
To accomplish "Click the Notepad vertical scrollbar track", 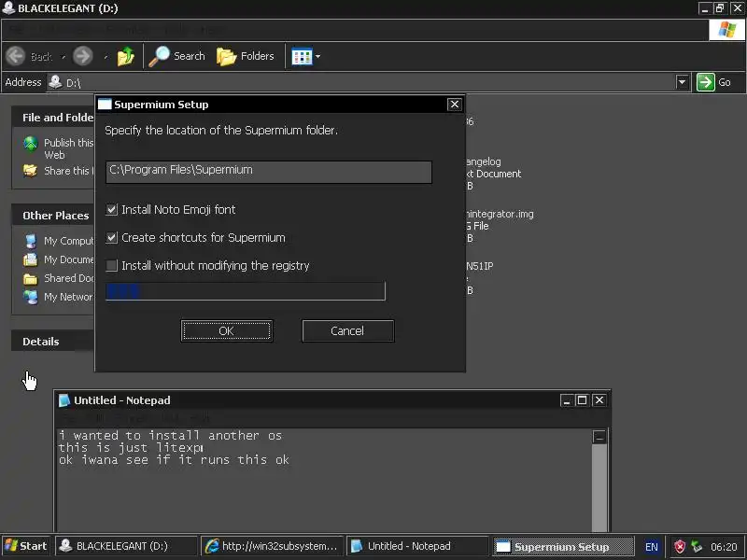I will [599, 488].
